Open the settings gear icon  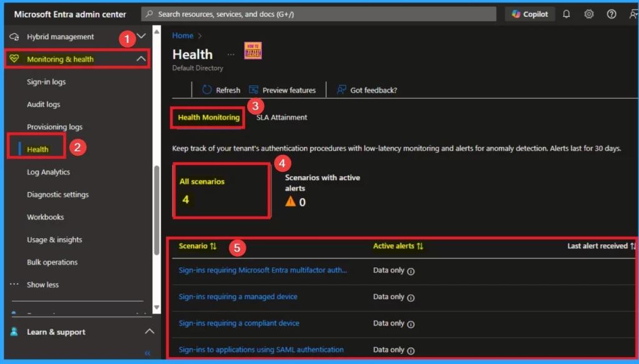[x=589, y=14]
